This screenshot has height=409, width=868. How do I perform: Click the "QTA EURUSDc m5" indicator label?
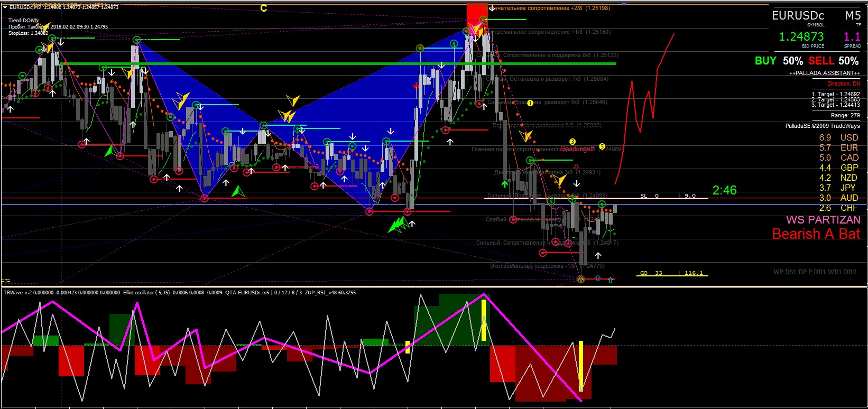247,292
